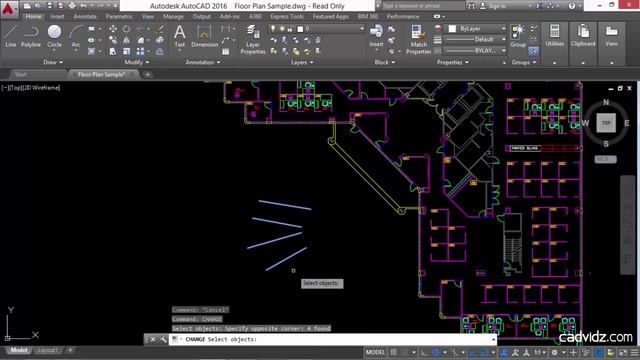Open command line customize wrench
640x360 pixels.
(163, 339)
